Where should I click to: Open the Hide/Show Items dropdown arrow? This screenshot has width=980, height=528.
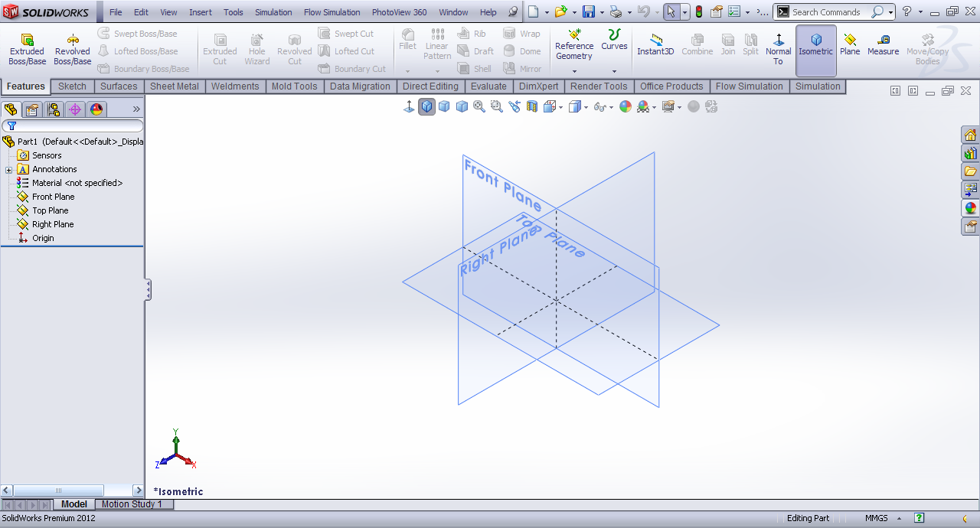pos(610,106)
